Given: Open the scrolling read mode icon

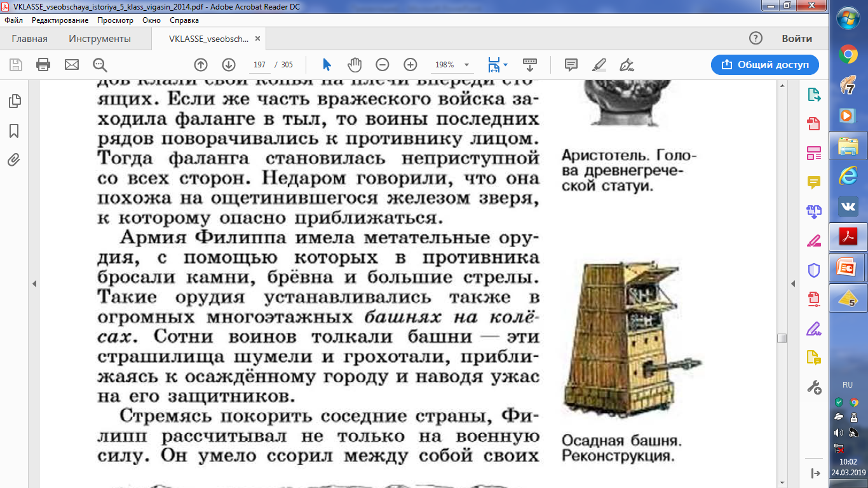Looking at the screenshot, I should pyautogui.click(x=529, y=64).
